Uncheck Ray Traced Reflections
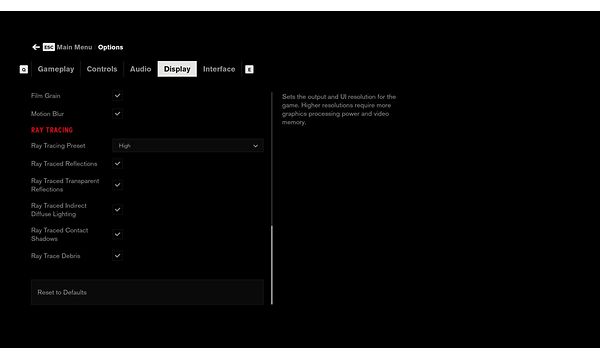The width and height of the screenshot is (600, 360). 117,163
